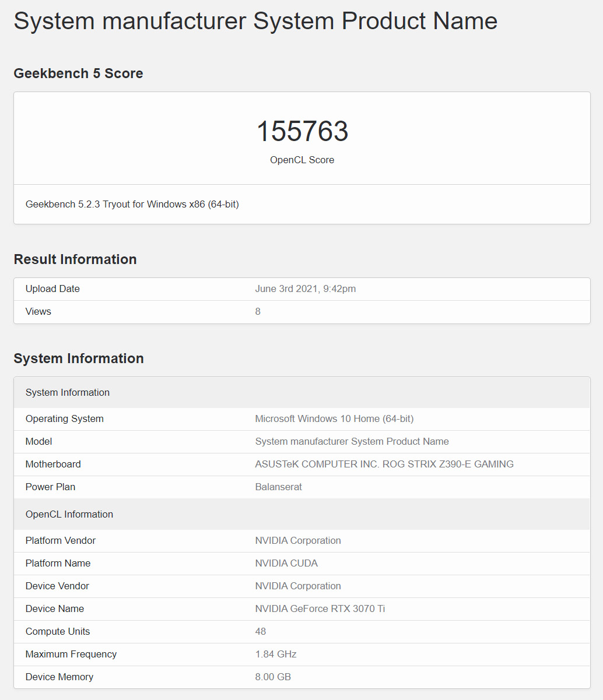Image resolution: width=603 pixels, height=700 pixels.
Task: Click the Views label
Action: click(x=38, y=311)
